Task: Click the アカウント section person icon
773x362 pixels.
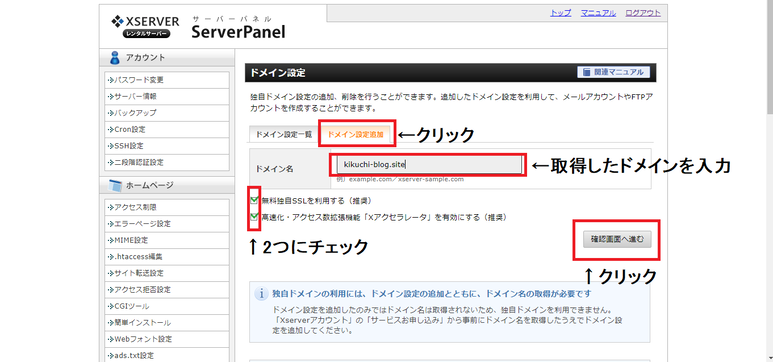Action: tap(115, 58)
